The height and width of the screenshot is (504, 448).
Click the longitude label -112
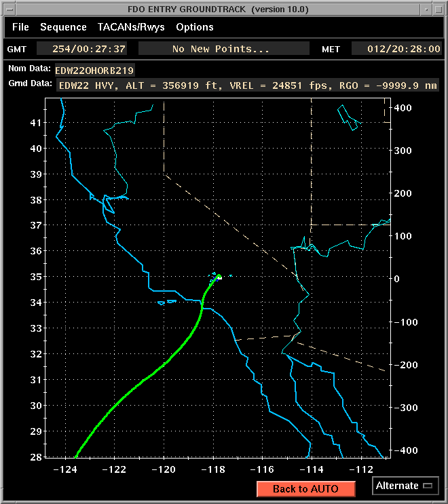[x=361, y=469]
